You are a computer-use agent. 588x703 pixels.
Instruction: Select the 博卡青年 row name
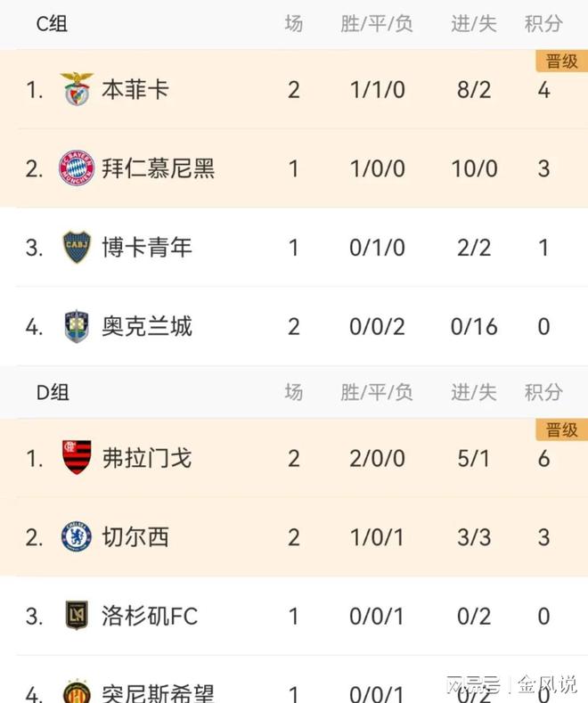click(x=147, y=247)
